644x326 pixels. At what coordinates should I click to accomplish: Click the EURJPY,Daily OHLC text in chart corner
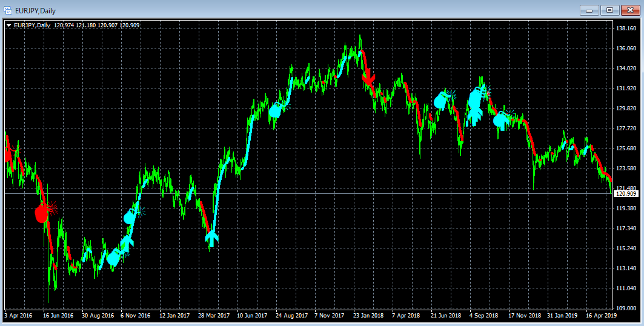pos(77,25)
